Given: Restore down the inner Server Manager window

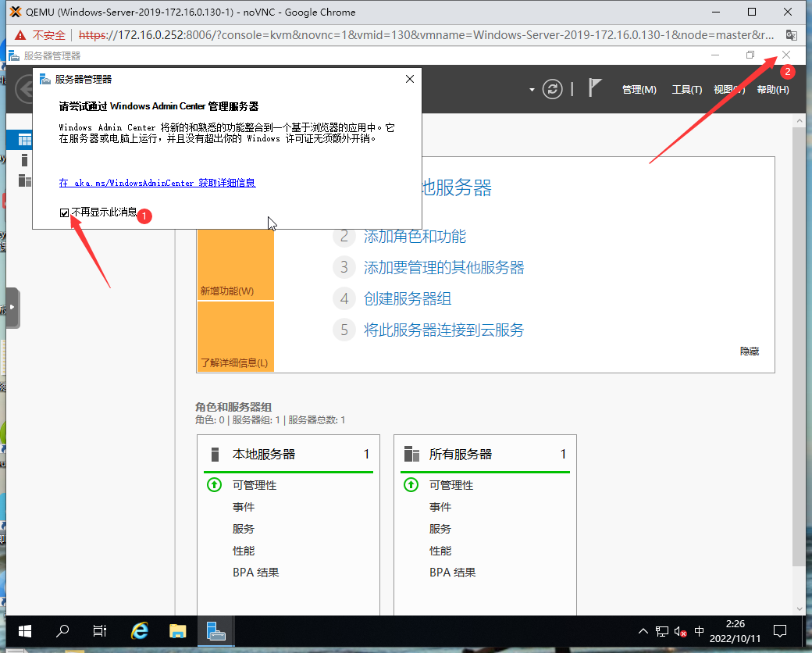Looking at the screenshot, I should coord(750,55).
